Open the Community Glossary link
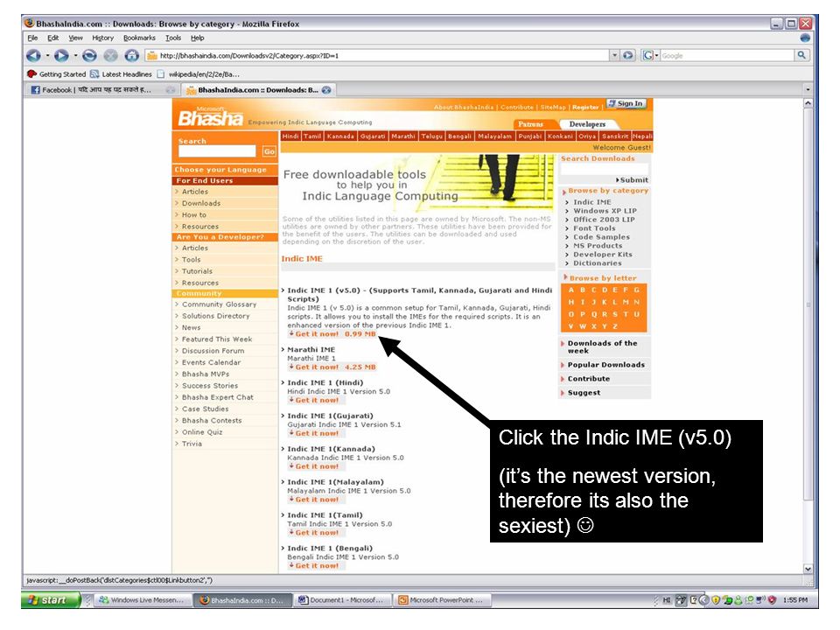This screenshot has height=630, width=840. click(219, 304)
